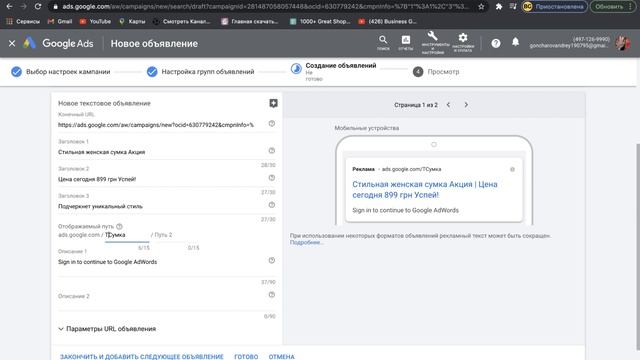Edit the Headline 2 text field
The width and height of the screenshot is (640, 360).
click(162, 179)
